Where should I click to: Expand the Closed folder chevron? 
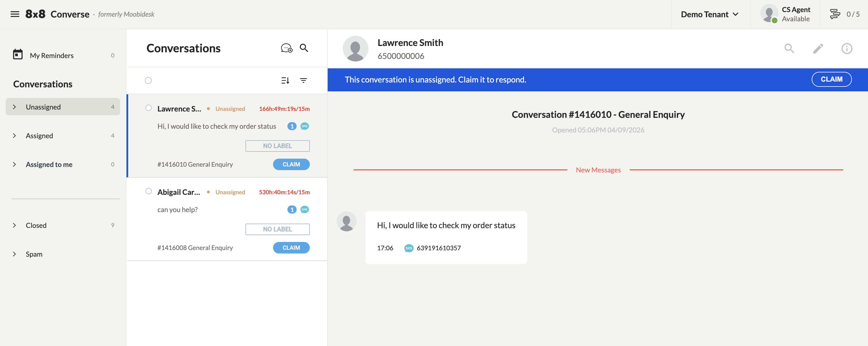[x=14, y=225]
